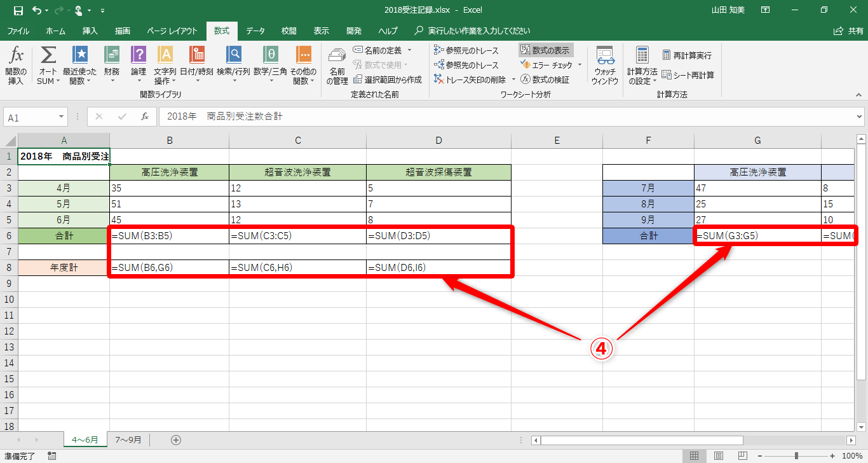
Task: Add a new sheet with plus button
Action: (x=176, y=439)
